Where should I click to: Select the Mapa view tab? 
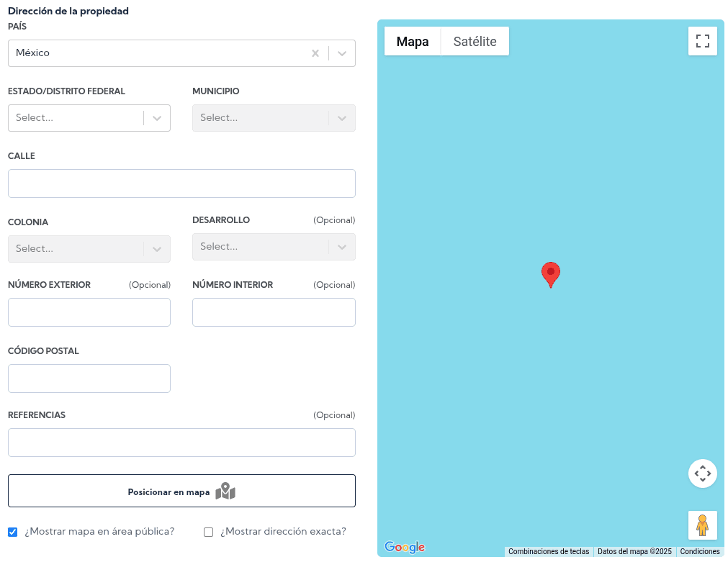(x=413, y=42)
